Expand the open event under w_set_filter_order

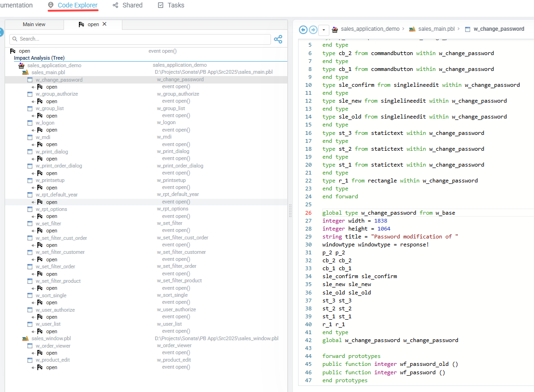tap(33, 274)
